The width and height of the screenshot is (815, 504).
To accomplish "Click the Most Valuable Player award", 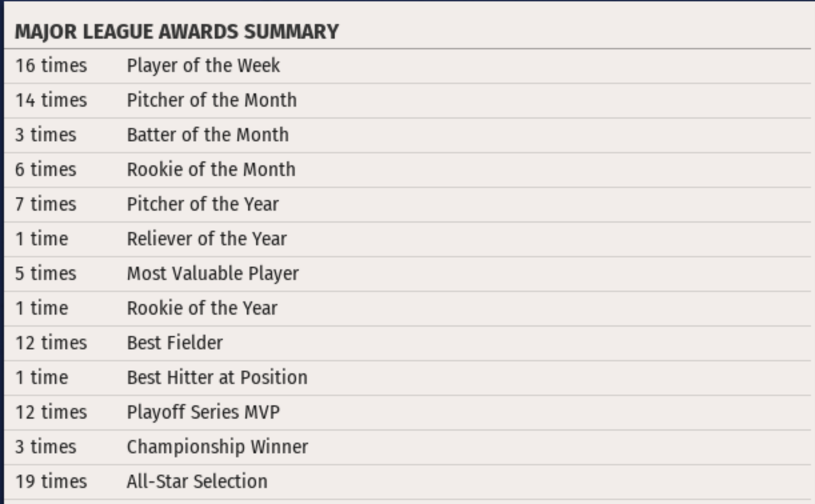I will tap(213, 273).
